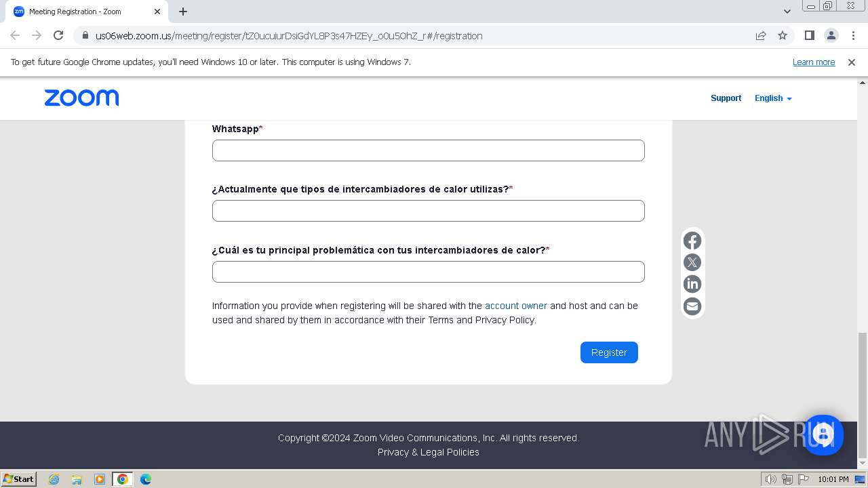
Task: Open Chrome's three-dot menu
Action: (853, 35)
